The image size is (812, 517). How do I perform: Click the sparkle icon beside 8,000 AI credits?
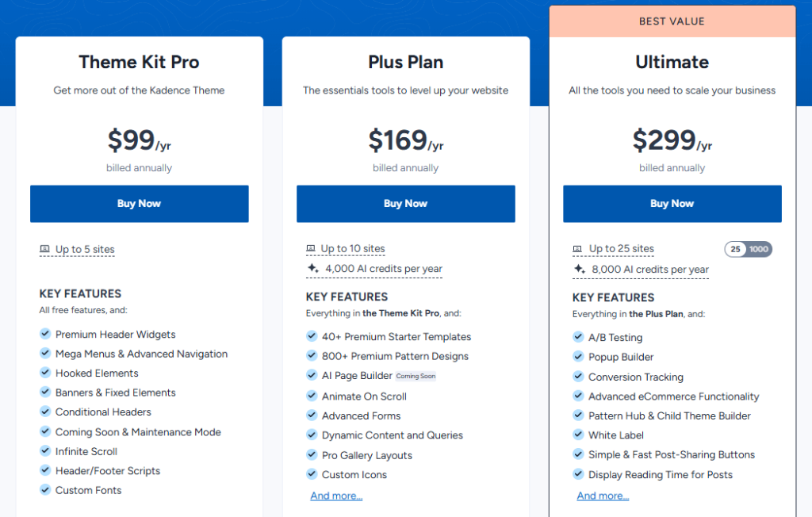[579, 270]
